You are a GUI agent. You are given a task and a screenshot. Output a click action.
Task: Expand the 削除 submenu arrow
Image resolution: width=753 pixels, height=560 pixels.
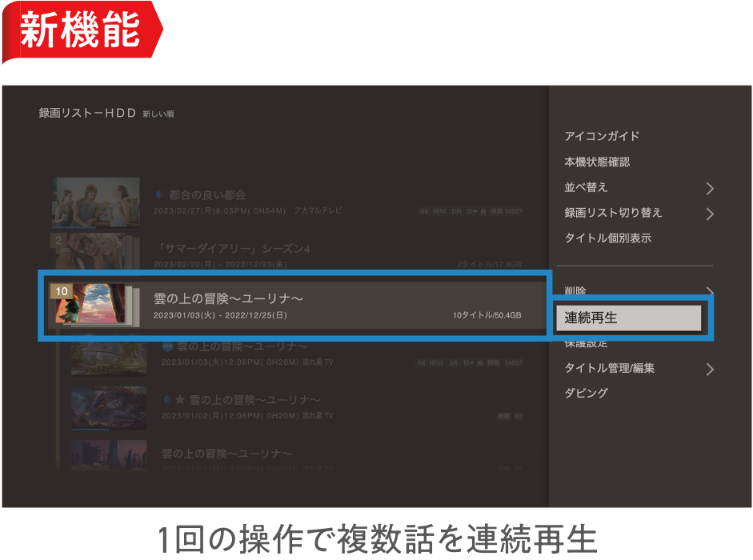[709, 291]
